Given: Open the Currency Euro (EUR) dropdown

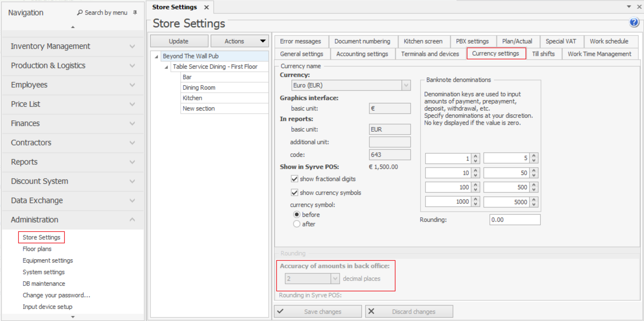Looking at the screenshot, I should coord(406,85).
